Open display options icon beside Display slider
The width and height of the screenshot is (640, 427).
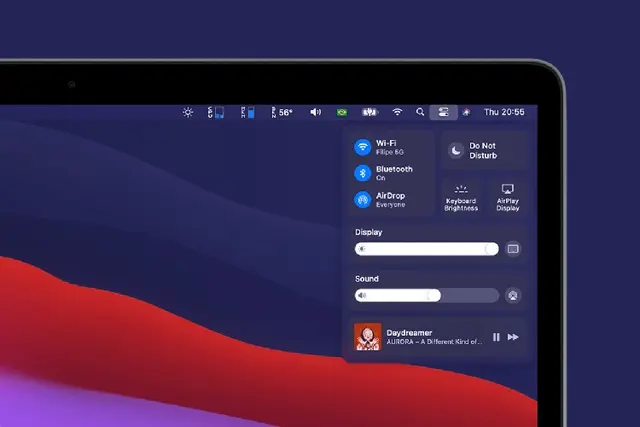pos(513,249)
